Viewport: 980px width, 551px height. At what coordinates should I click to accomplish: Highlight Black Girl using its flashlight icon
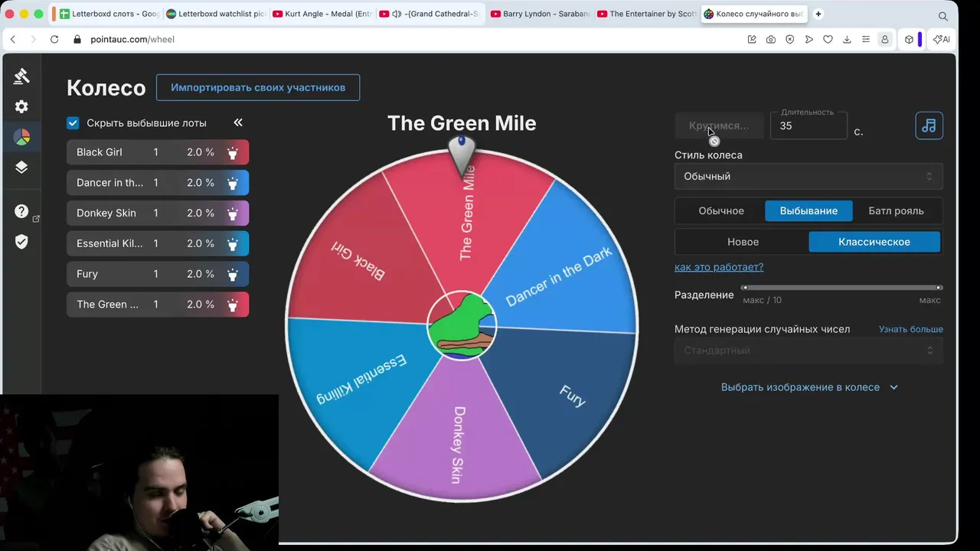point(233,152)
